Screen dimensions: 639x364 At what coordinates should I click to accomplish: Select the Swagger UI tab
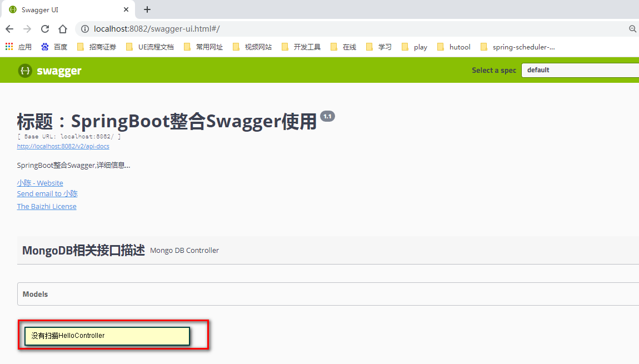point(68,10)
